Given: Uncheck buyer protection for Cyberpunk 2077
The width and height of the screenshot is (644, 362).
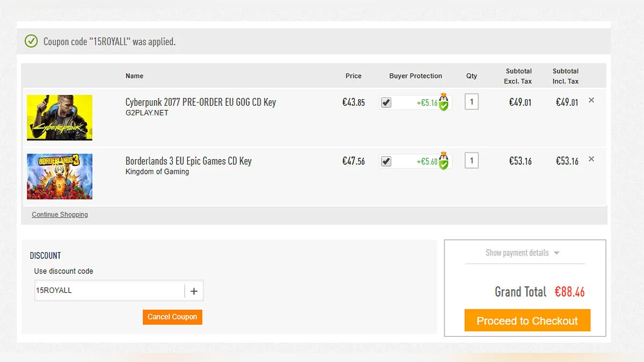Looking at the screenshot, I should [x=386, y=102].
